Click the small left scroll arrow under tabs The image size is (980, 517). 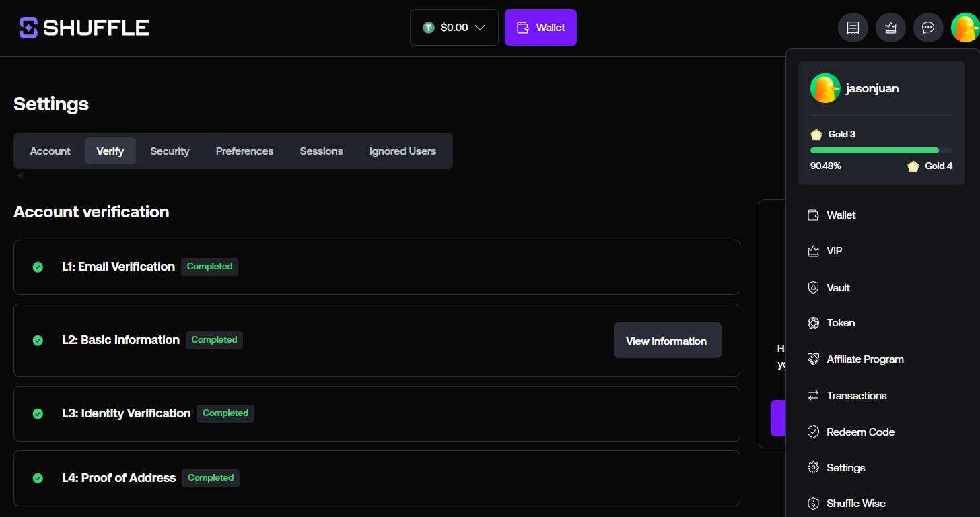pos(20,176)
